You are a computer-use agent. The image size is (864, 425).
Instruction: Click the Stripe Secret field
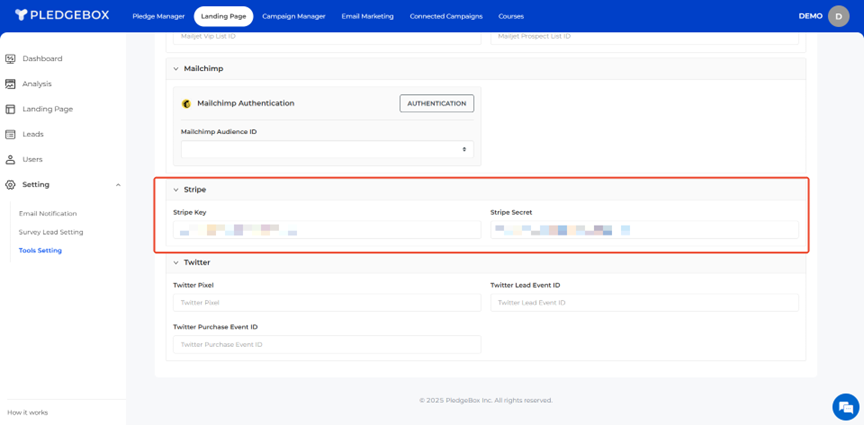pos(644,230)
